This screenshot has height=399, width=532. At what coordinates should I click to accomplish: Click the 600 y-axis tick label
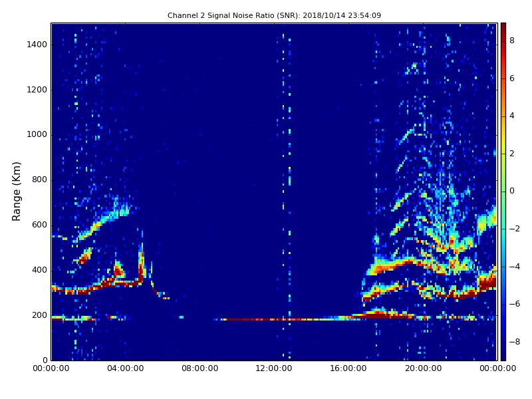[x=39, y=225]
